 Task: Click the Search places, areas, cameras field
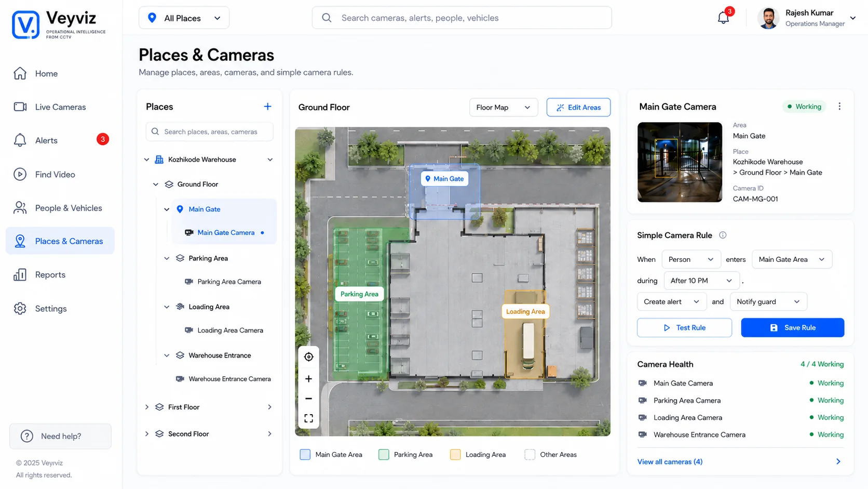209,132
